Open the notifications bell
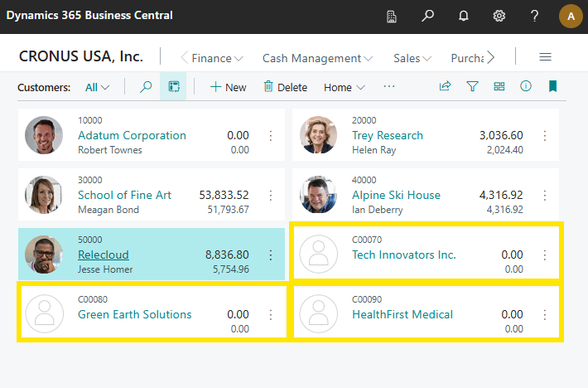588x388 pixels. tap(464, 16)
